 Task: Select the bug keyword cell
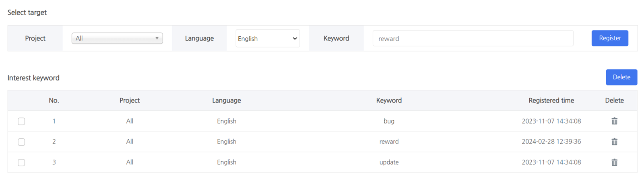389,121
